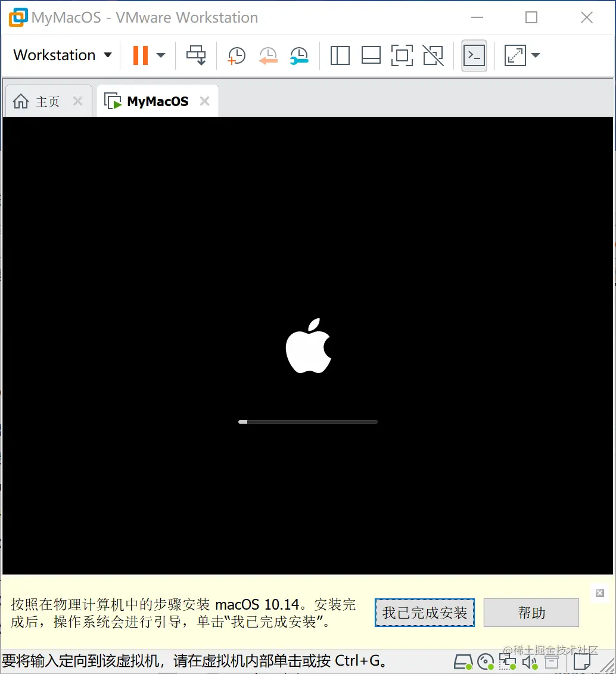The height and width of the screenshot is (674, 616).
Task: Click the Send Ctrl+Alt+Del icon
Action: tap(197, 55)
